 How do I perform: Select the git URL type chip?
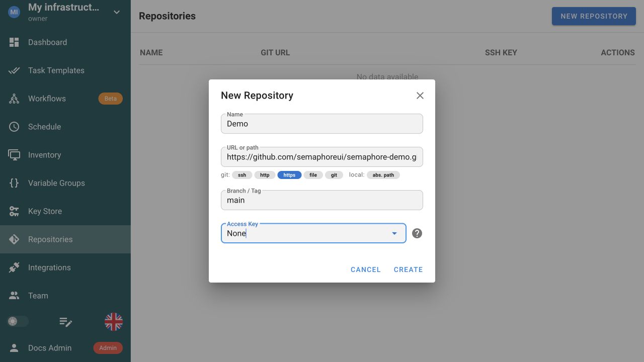[x=334, y=175]
